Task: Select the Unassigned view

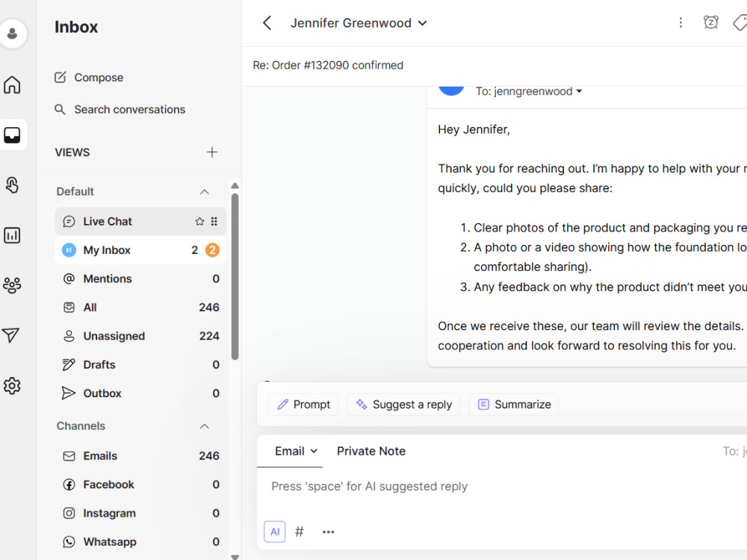Action: (140, 336)
